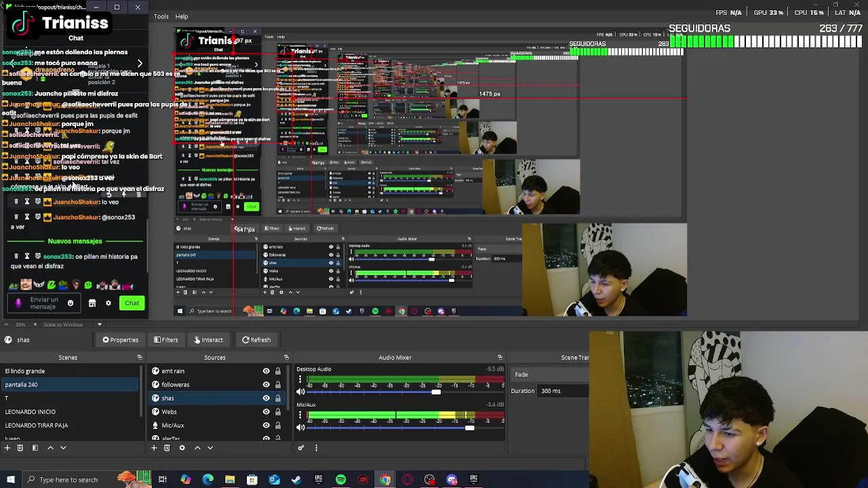Click the transition Duration 300 ms field
Image resolution: width=868 pixels, height=488 pixels.
[x=564, y=390]
